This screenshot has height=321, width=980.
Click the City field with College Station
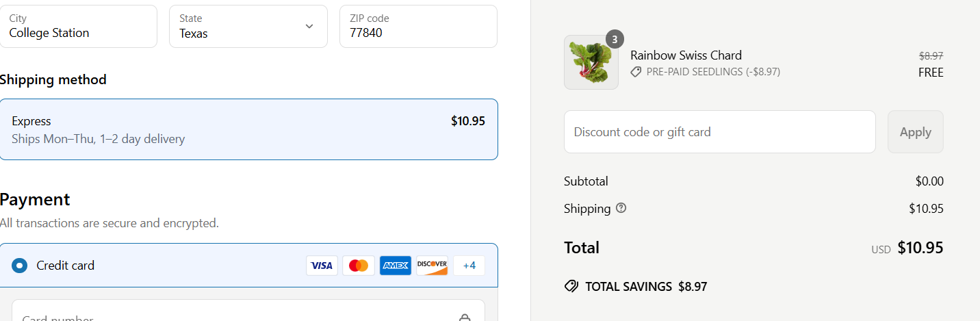tap(78, 27)
